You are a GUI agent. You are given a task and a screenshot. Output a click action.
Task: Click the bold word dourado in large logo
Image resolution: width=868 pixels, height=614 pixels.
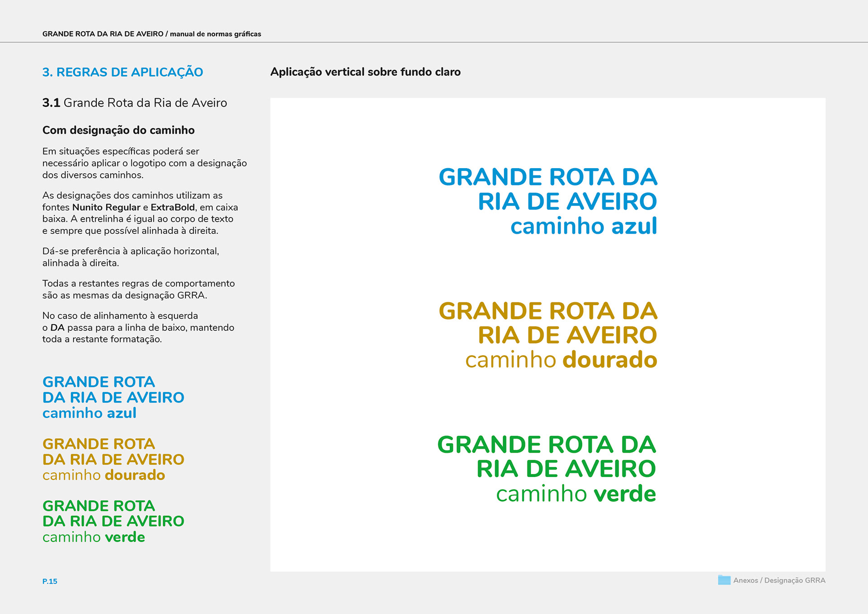[x=609, y=360]
